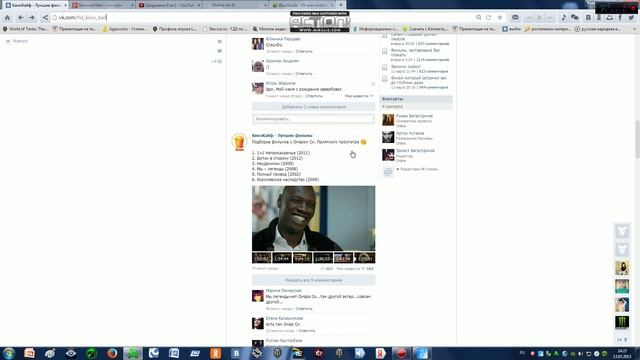Image resolution: width=640 pixels, height=360 pixels.
Task: Open the Выйти bookmark
Action: [x=511, y=29]
